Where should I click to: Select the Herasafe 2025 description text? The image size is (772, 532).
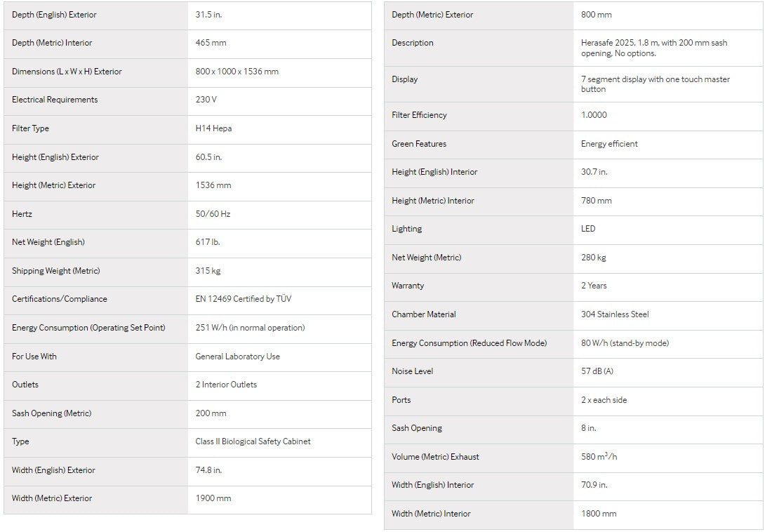pos(654,48)
